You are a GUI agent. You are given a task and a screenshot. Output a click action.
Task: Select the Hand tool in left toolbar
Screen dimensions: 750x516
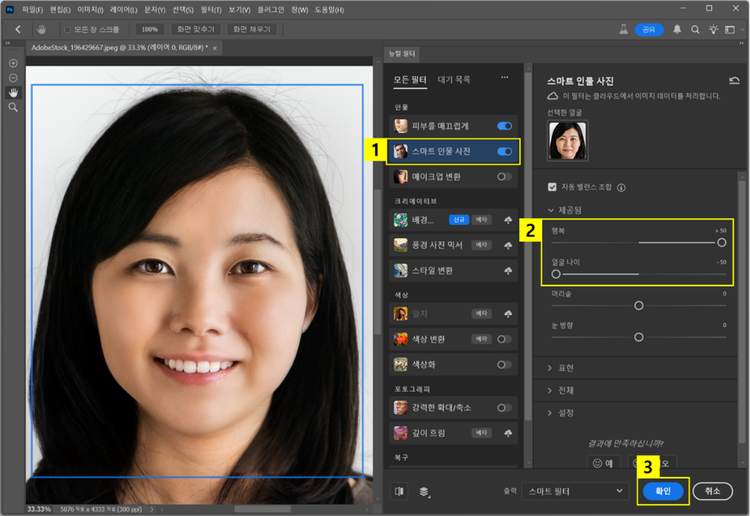pyautogui.click(x=14, y=92)
